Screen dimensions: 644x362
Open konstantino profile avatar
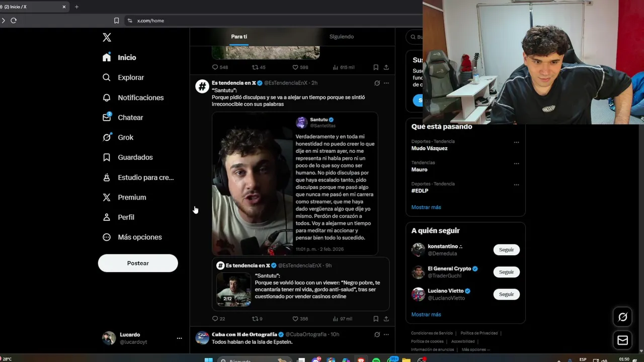pyautogui.click(x=418, y=250)
